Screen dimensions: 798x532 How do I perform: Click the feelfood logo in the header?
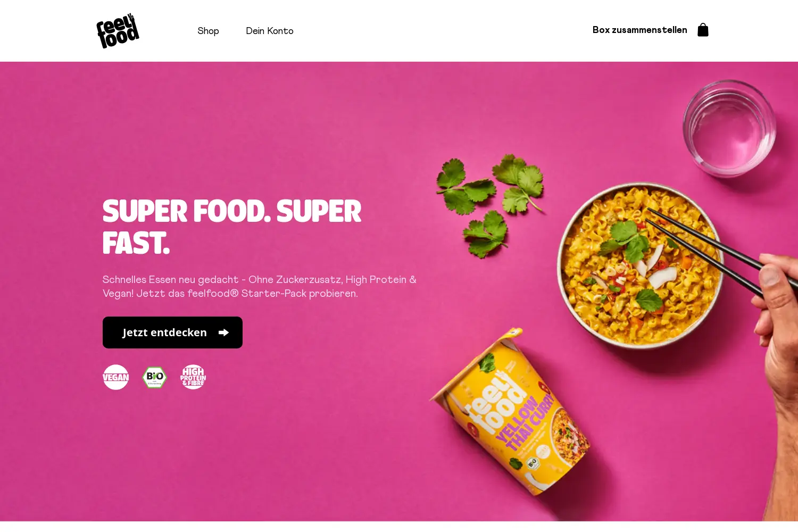coord(118,31)
